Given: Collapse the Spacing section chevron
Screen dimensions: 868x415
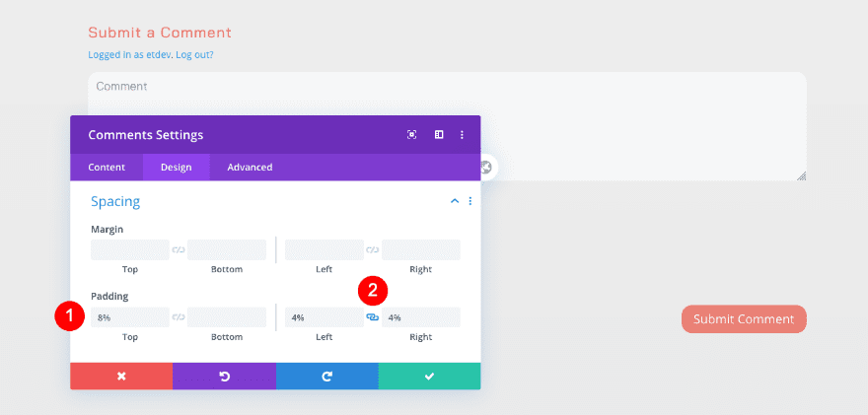Looking at the screenshot, I should pos(455,201).
